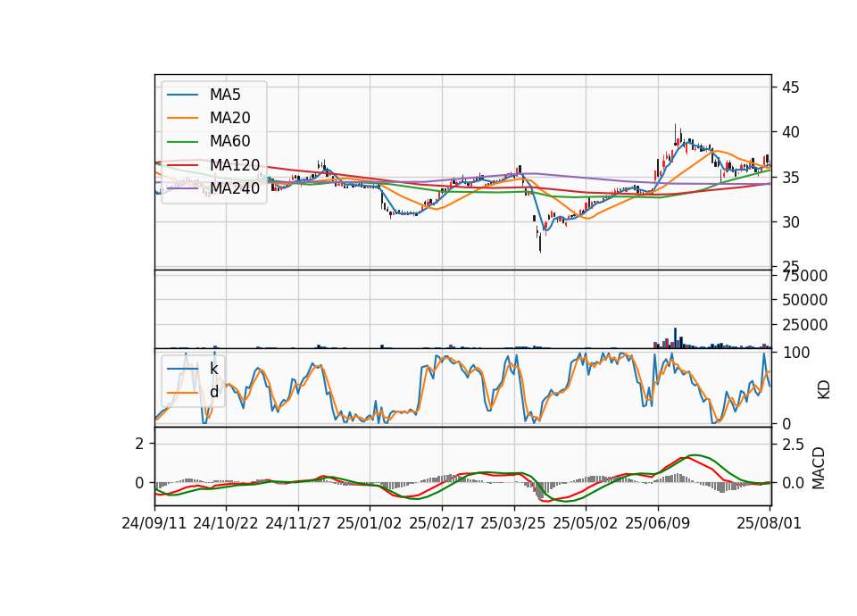The image size is (857, 616).
Task: Click the KD axis value 100
Action: pyautogui.click(x=796, y=353)
